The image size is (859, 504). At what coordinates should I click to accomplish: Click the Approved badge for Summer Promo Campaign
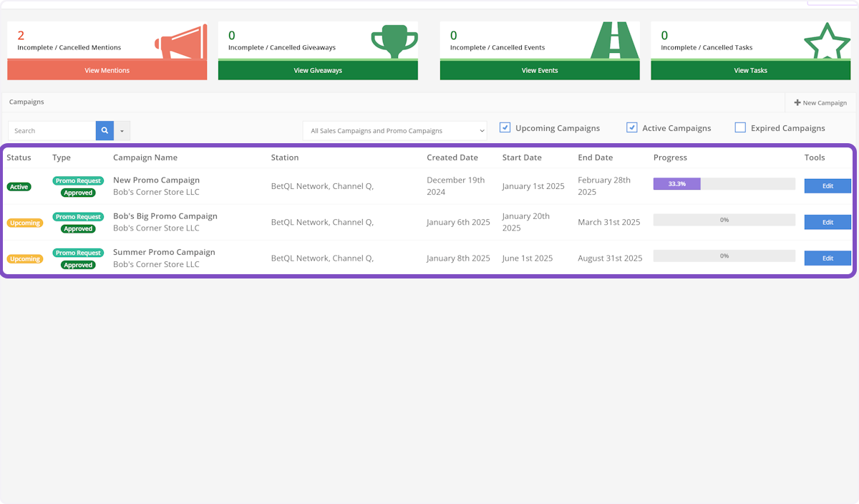[x=78, y=264]
